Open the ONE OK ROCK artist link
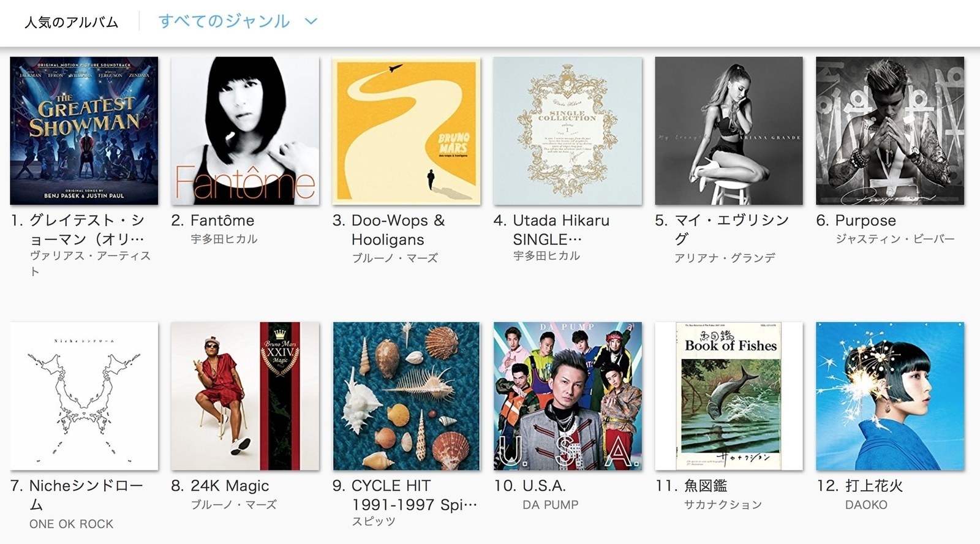This screenshot has height=544, width=980. coord(71,524)
